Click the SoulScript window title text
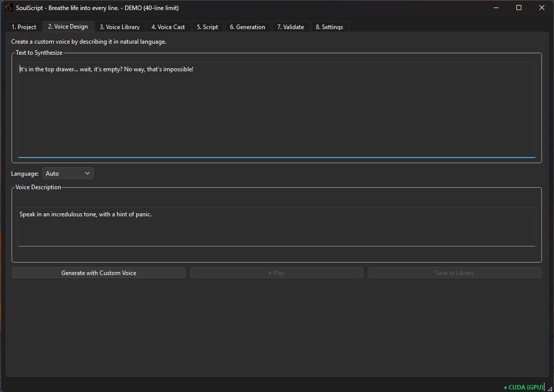 tap(97, 8)
